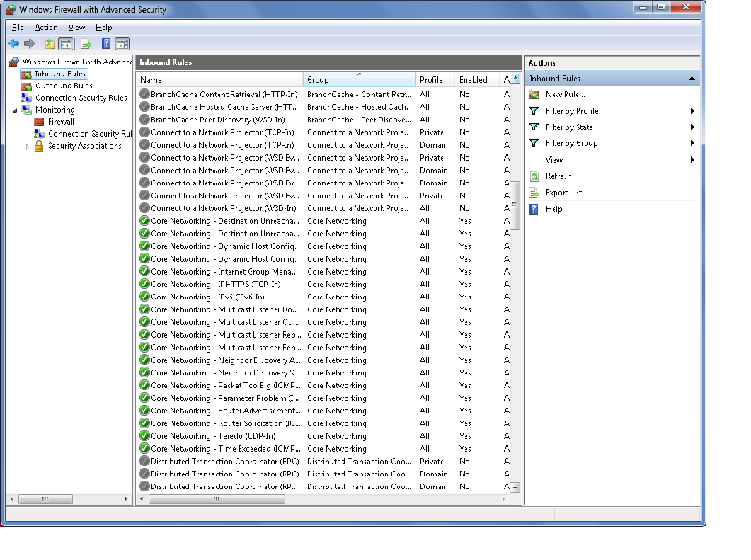
Task: Click the Firewall brick icon under Monitoring
Action: 39,122
